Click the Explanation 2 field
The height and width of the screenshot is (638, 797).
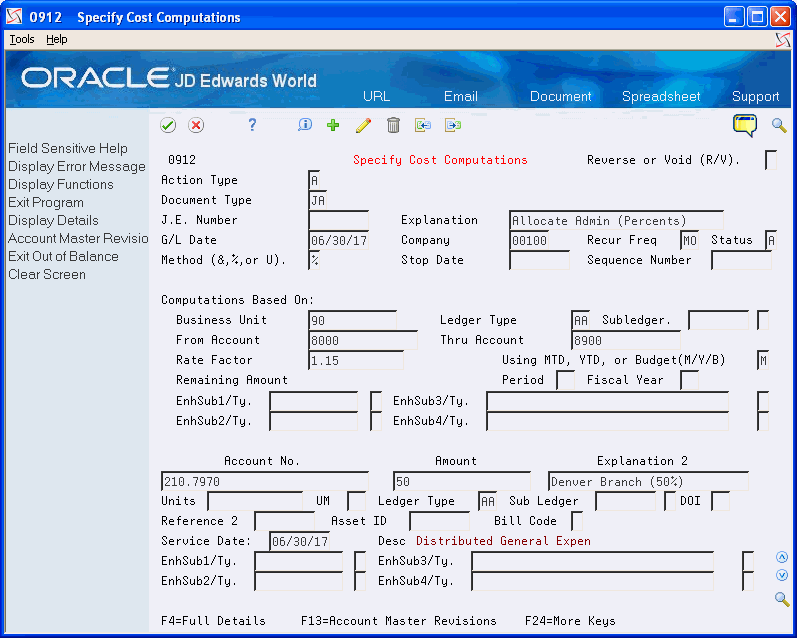(x=648, y=481)
